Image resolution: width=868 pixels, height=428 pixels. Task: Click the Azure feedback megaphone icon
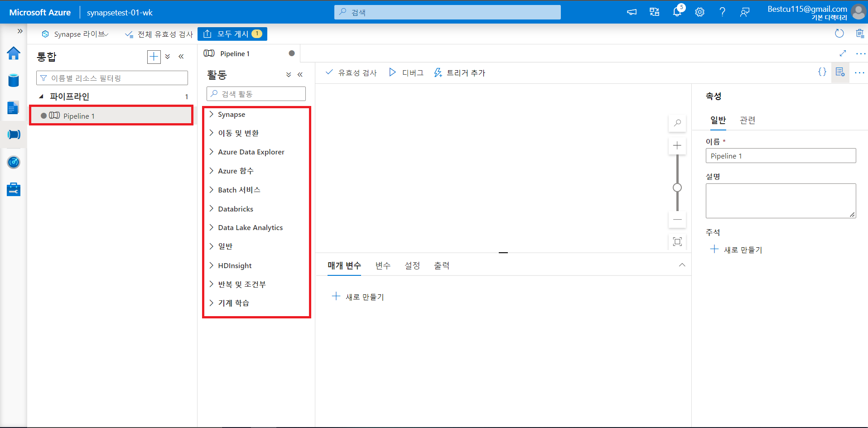coord(632,12)
